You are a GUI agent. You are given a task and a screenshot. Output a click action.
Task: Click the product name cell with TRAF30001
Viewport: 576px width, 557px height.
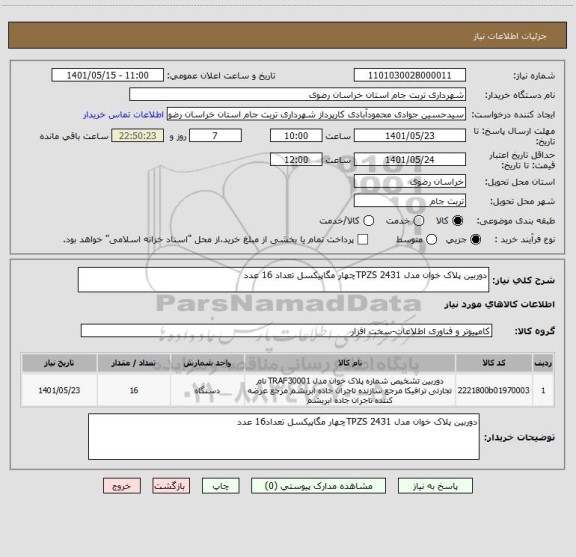(x=350, y=390)
